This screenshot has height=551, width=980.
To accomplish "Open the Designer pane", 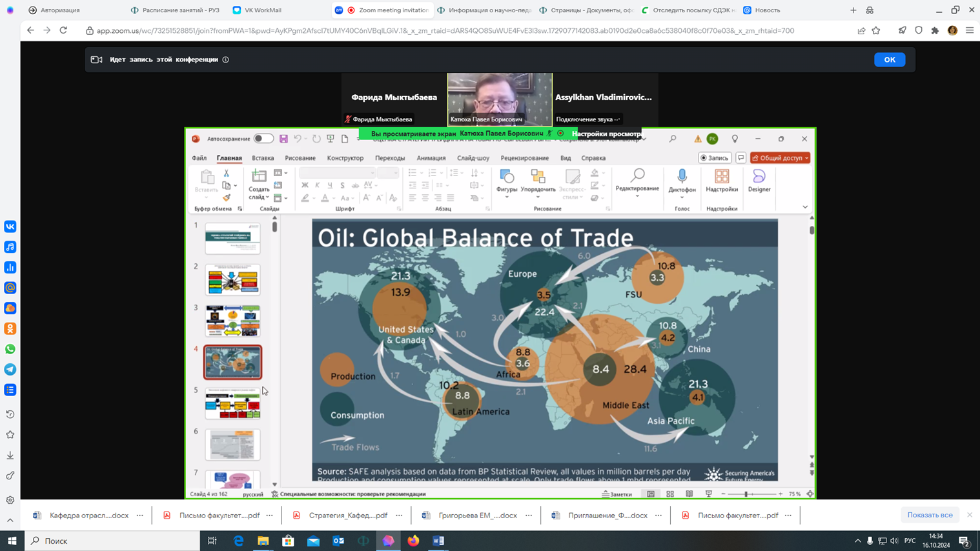I will pyautogui.click(x=759, y=181).
